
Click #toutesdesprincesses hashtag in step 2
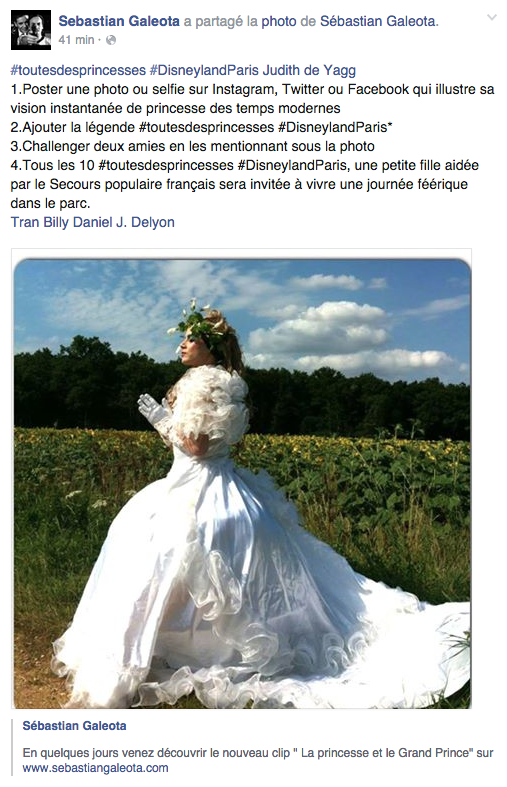click(206, 127)
